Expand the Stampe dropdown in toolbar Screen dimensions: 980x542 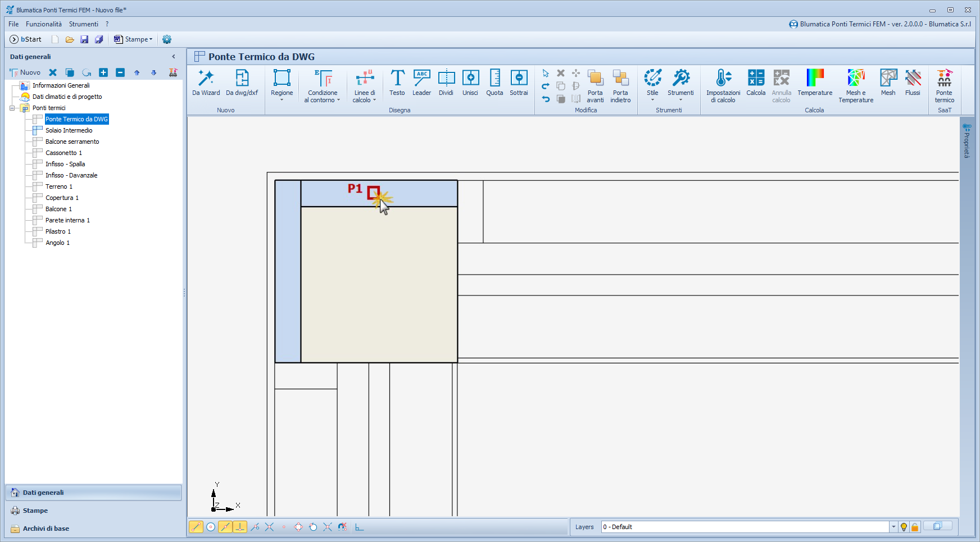[151, 39]
